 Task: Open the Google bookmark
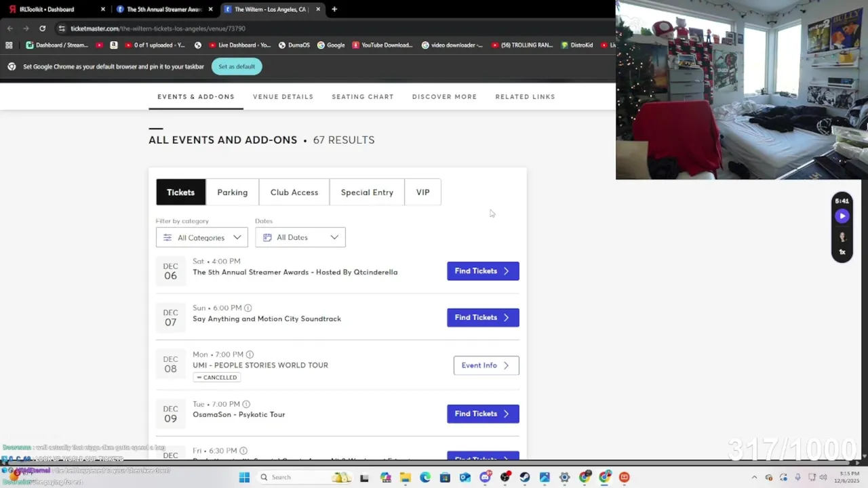(331, 45)
